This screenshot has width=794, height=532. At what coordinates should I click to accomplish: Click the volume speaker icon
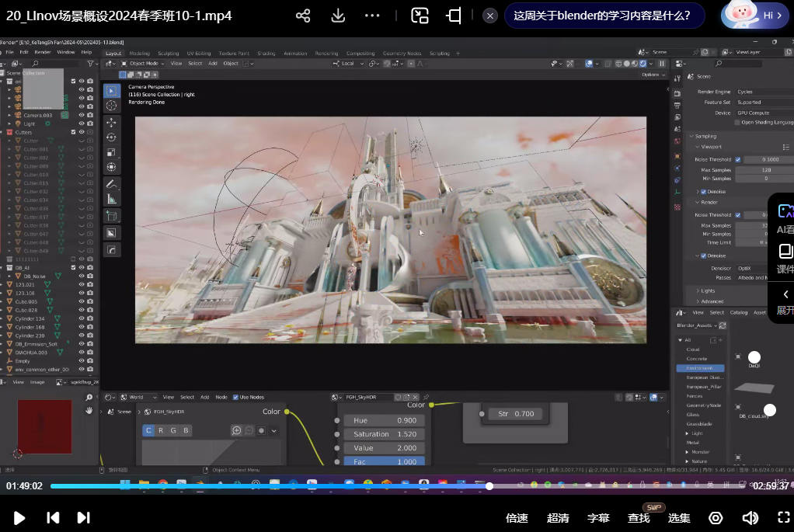pyautogui.click(x=750, y=517)
